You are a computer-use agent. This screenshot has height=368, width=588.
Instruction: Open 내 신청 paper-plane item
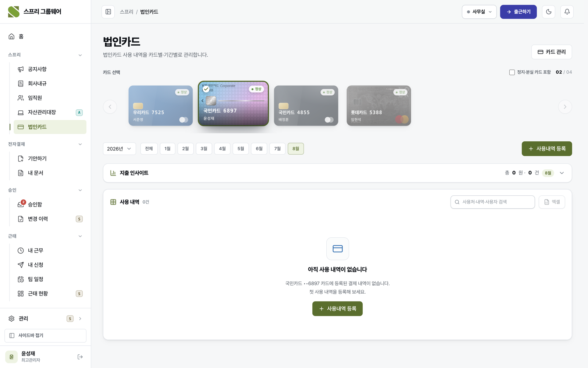click(x=50, y=265)
